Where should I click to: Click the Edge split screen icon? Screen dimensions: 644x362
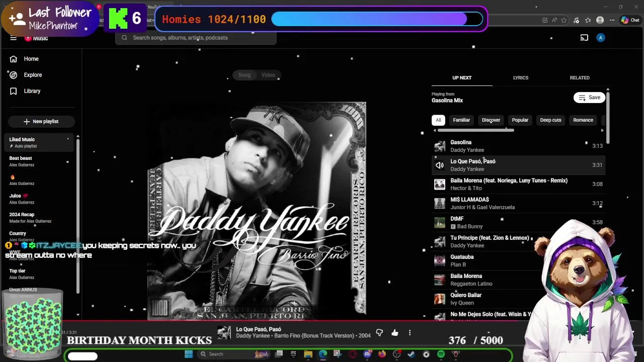545,20
